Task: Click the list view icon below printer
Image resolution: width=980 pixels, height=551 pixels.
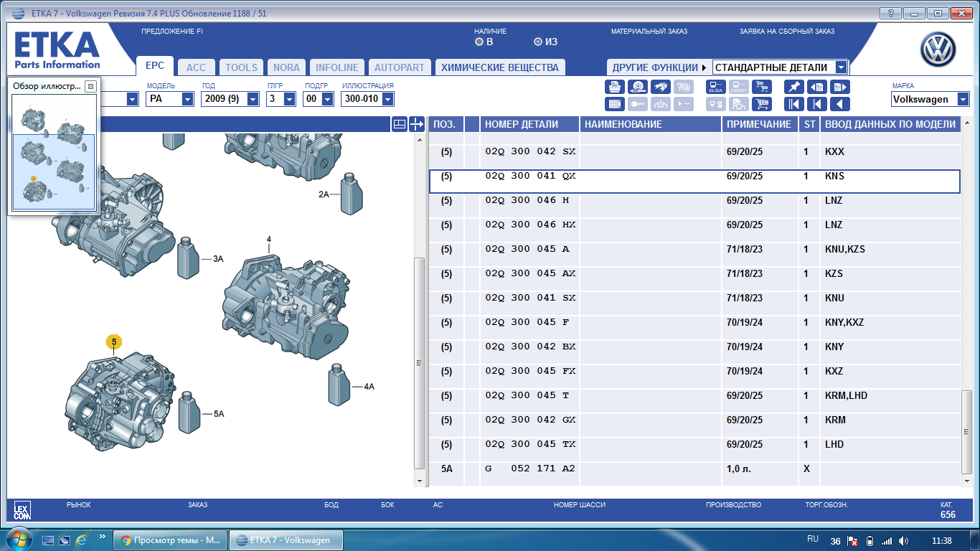Action: [615, 104]
